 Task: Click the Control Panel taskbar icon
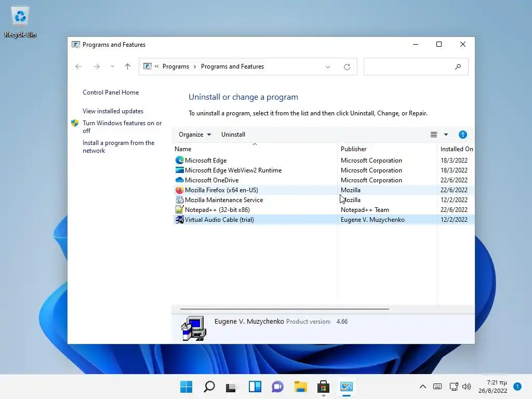point(347,387)
